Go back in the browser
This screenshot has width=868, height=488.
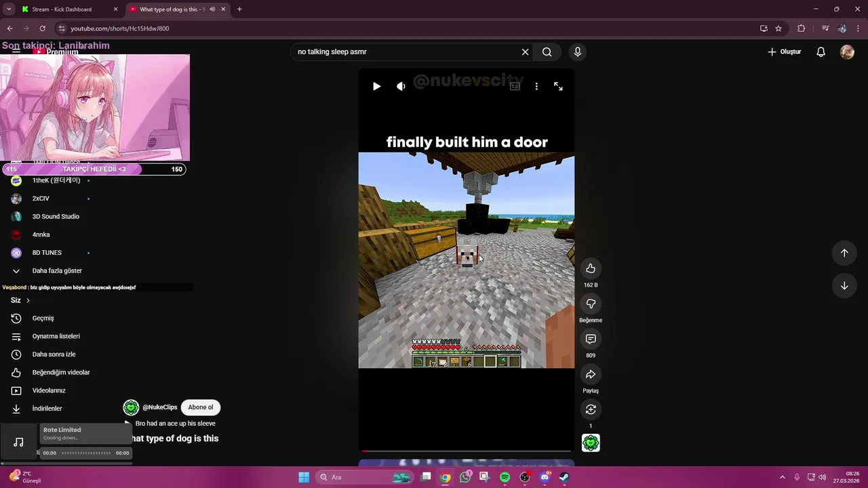[x=9, y=28]
